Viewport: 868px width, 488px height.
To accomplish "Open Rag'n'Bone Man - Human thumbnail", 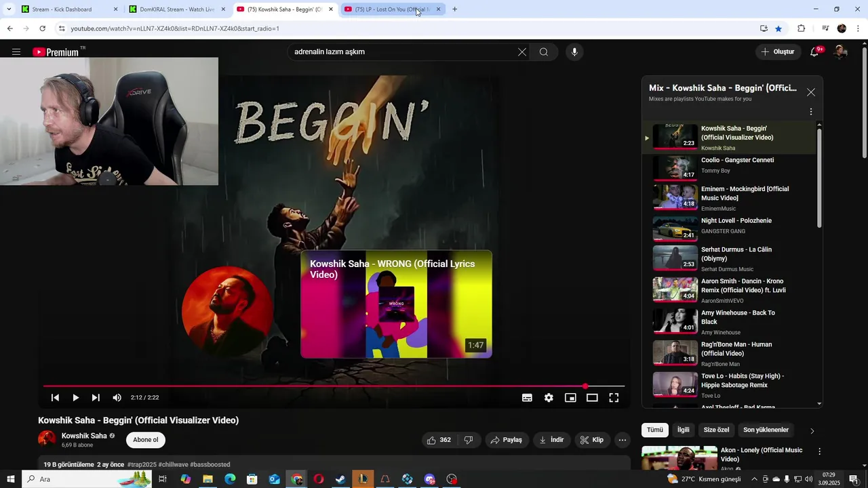I will [675, 352].
